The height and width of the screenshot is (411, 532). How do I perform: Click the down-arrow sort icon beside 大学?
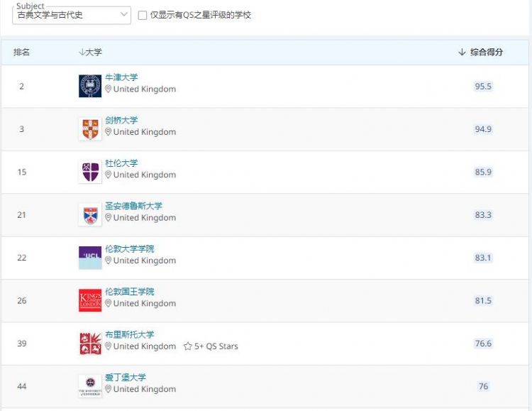(x=82, y=52)
